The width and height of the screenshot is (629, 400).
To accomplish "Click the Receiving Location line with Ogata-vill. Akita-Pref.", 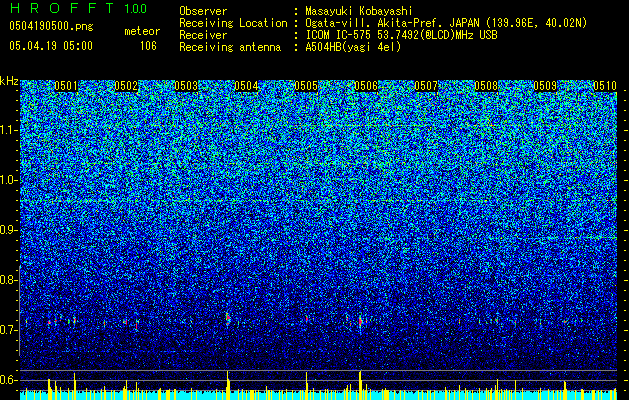I will click(x=383, y=23).
